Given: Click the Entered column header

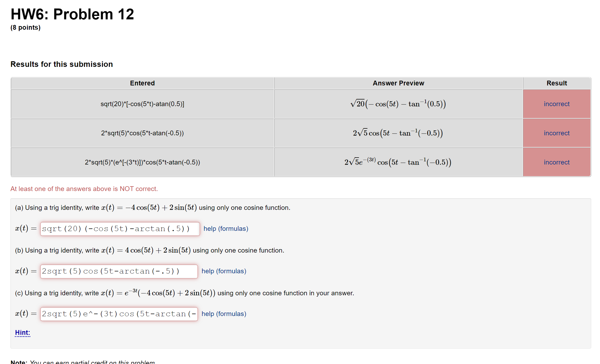Looking at the screenshot, I should pyautogui.click(x=142, y=83).
